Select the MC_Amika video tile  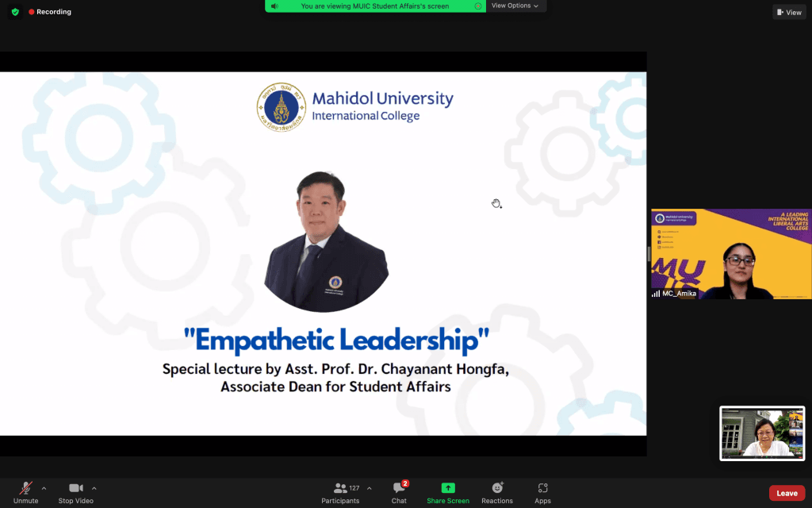click(731, 254)
